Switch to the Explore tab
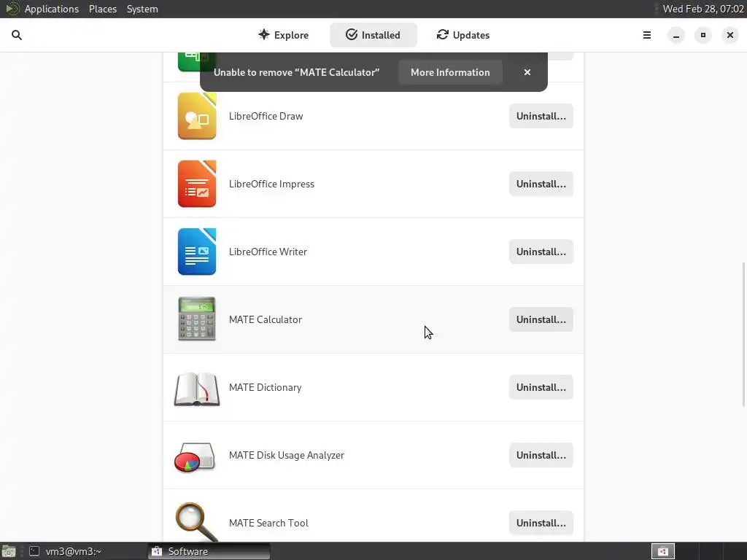 click(284, 35)
